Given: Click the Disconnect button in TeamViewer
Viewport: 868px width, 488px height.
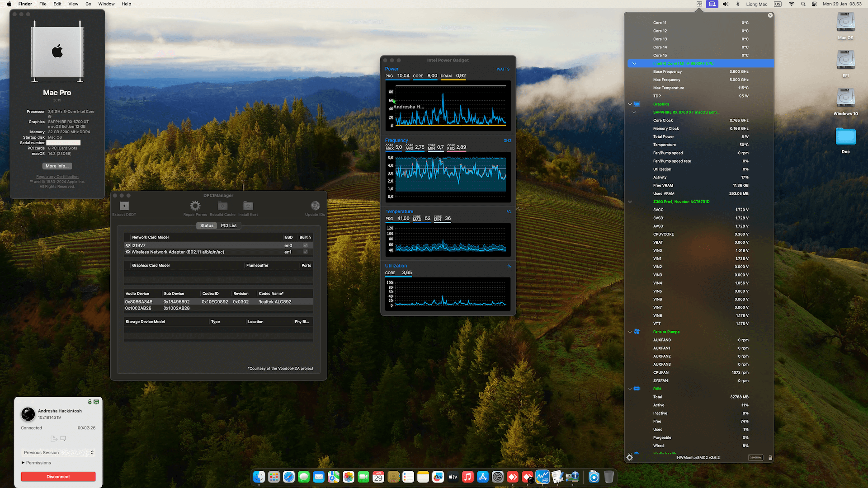Looking at the screenshot, I should [58, 476].
